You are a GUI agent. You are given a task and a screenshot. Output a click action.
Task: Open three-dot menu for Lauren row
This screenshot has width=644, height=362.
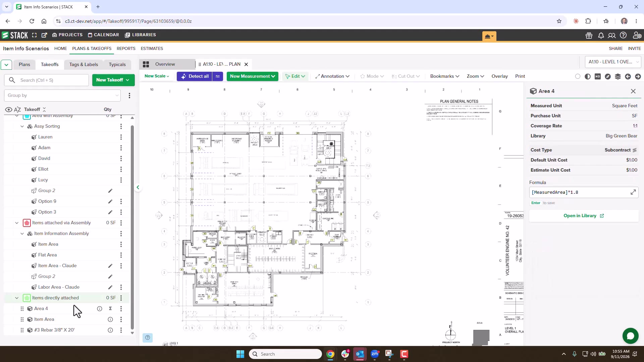point(121,137)
